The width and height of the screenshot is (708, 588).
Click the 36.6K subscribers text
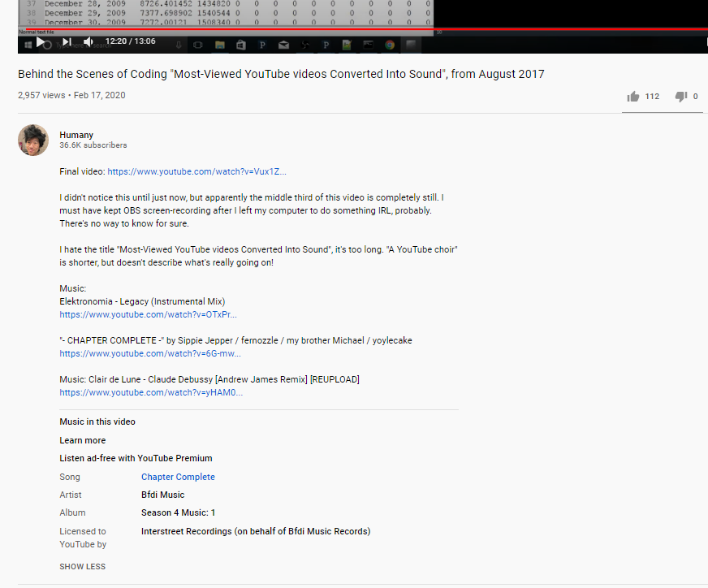click(93, 145)
